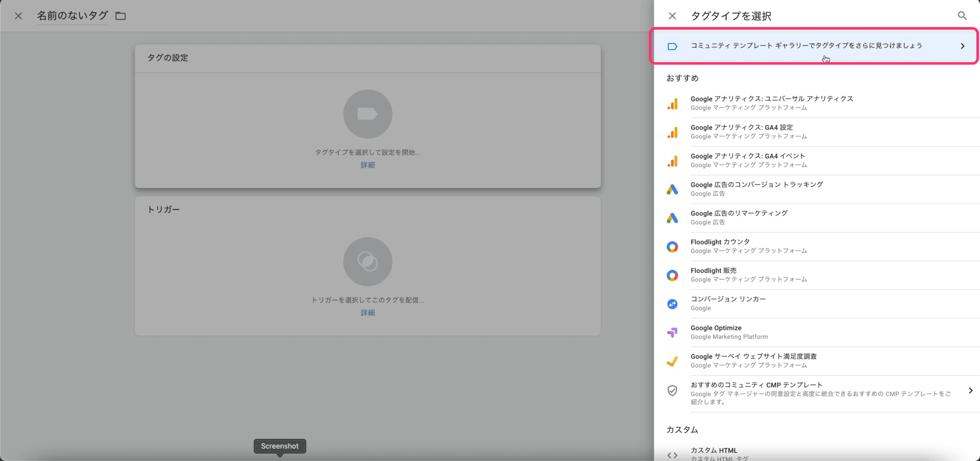Viewport: 980px width, 461px height.
Task: Click トリガーを選択してこのタグを配信 text
Action: [x=368, y=300]
